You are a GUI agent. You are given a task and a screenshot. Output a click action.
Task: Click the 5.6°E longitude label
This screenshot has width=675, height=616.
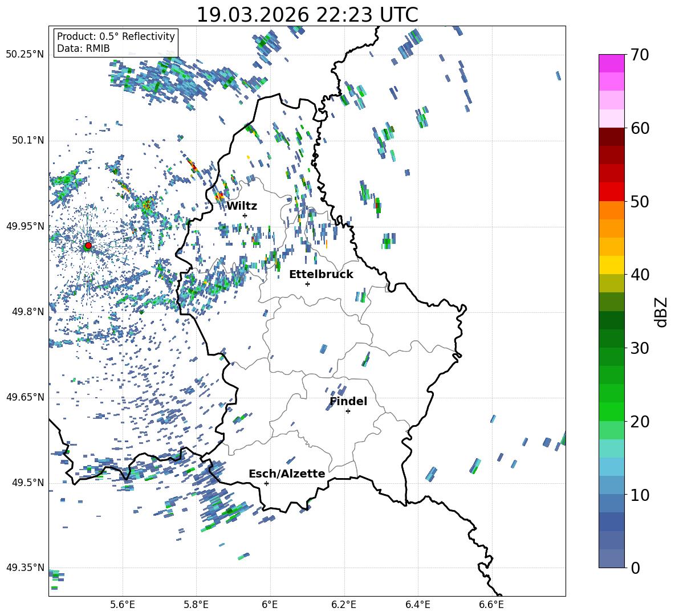pos(123,605)
